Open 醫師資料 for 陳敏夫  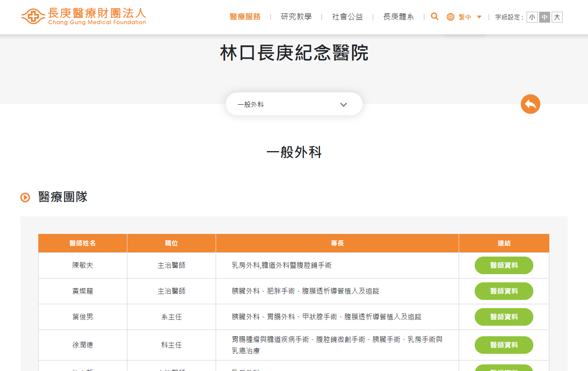504,266
